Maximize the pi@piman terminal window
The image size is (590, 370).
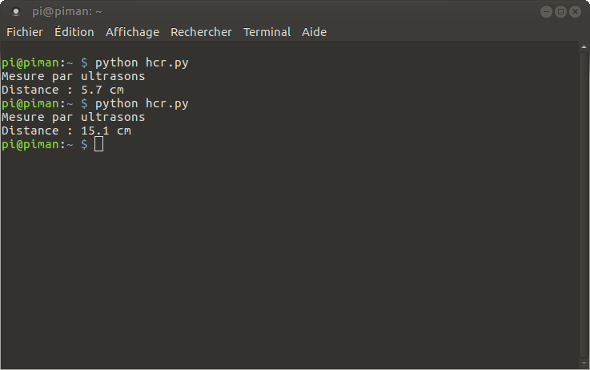[x=561, y=12]
